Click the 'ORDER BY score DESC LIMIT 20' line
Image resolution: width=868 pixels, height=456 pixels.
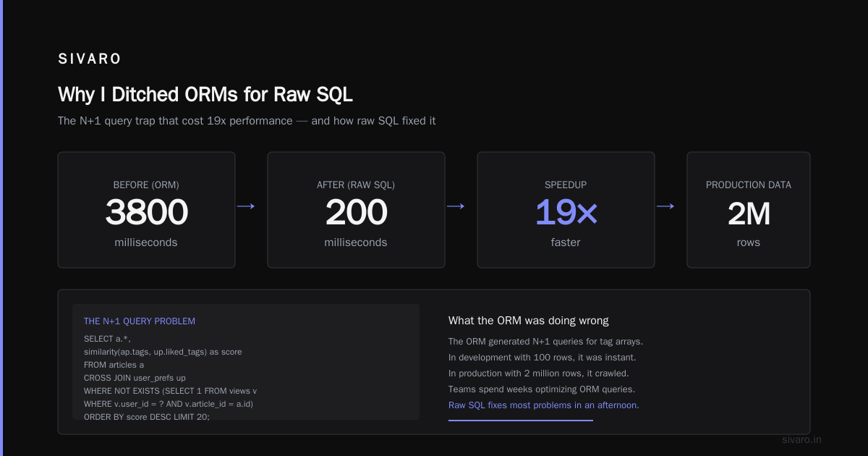click(147, 418)
